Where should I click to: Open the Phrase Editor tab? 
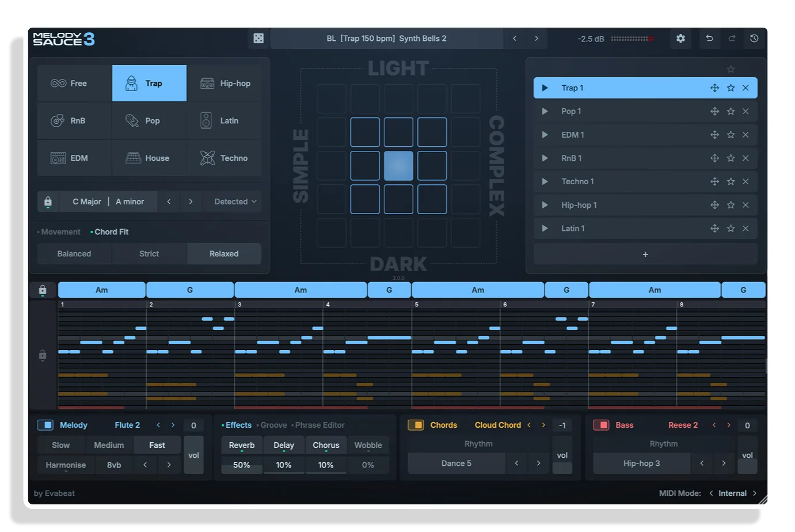(318, 425)
